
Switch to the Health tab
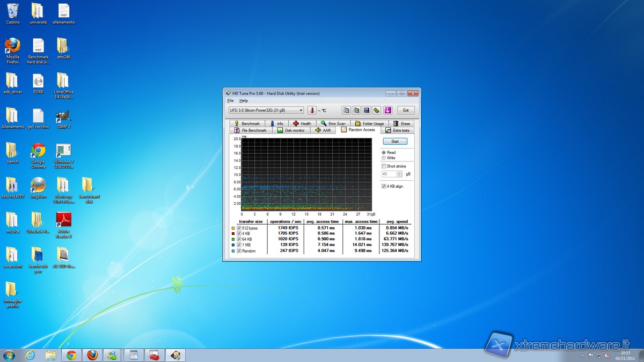pos(302,123)
